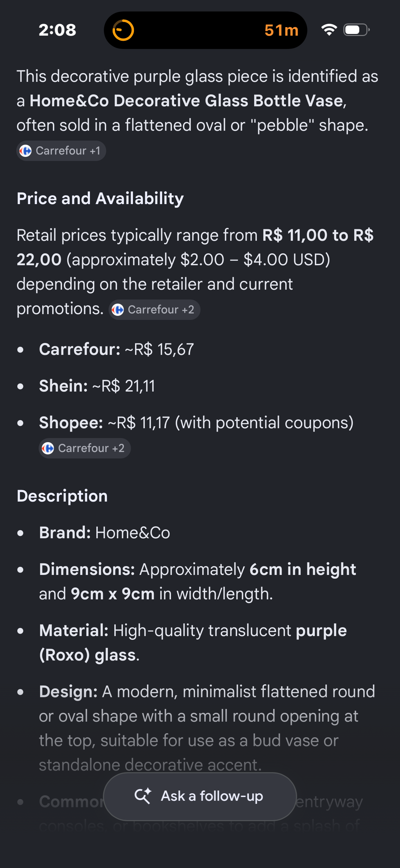
Task: Open Carrefour +2 chip after promotions
Action: tap(154, 310)
